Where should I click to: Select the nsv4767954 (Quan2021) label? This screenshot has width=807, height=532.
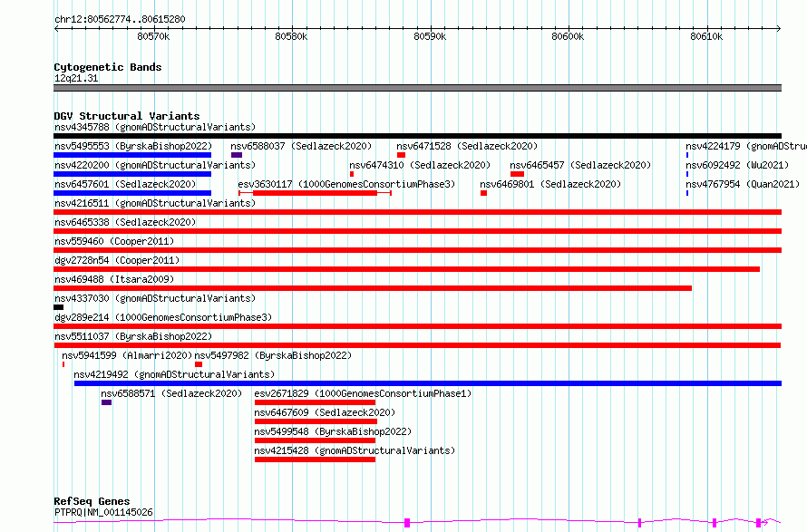pyautogui.click(x=743, y=184)
